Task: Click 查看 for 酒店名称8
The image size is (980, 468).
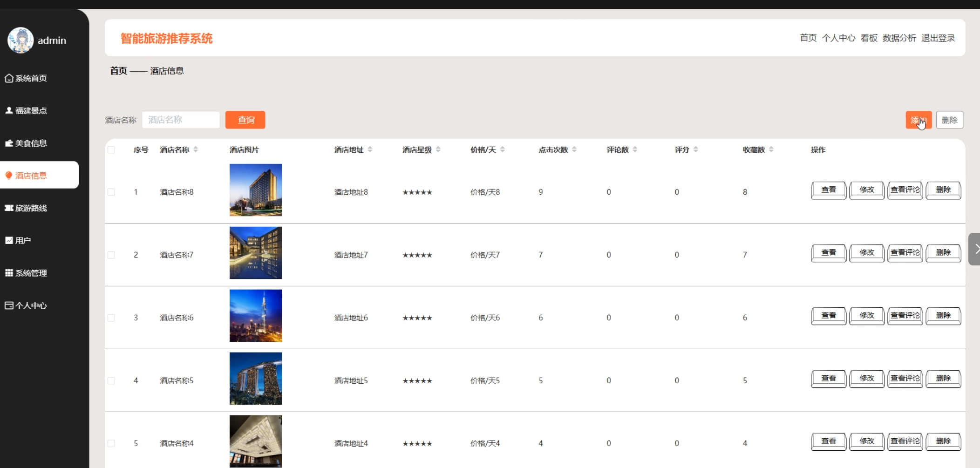Action: (829, 190)
